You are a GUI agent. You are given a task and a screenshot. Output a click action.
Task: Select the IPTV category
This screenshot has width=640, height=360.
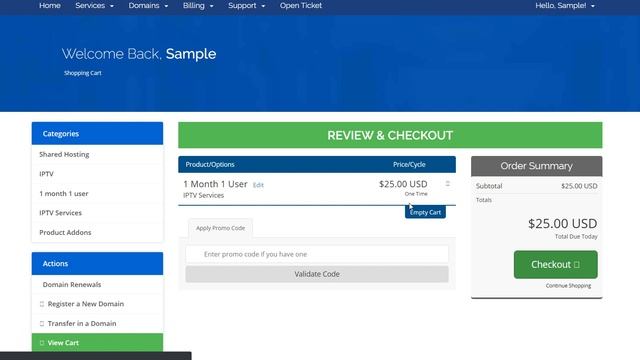97,174
